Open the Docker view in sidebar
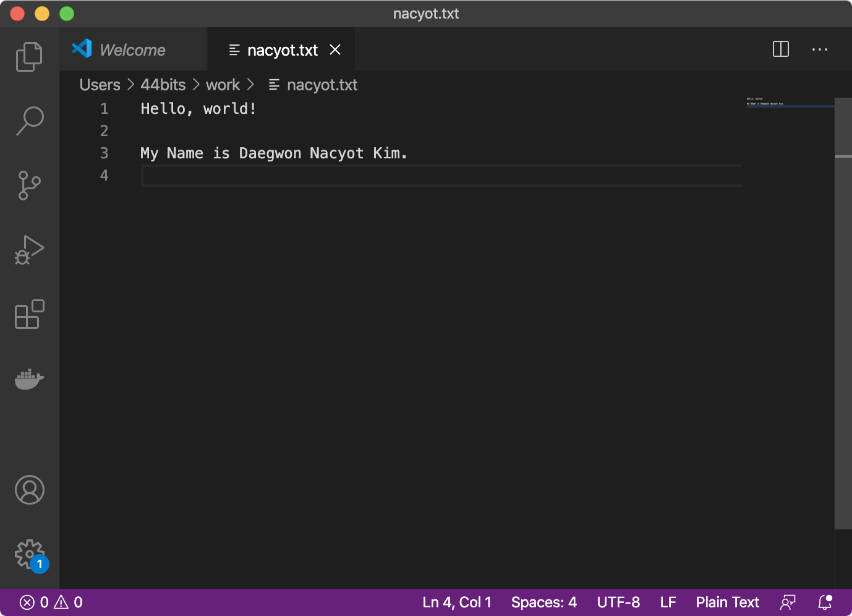 (29, 379)
